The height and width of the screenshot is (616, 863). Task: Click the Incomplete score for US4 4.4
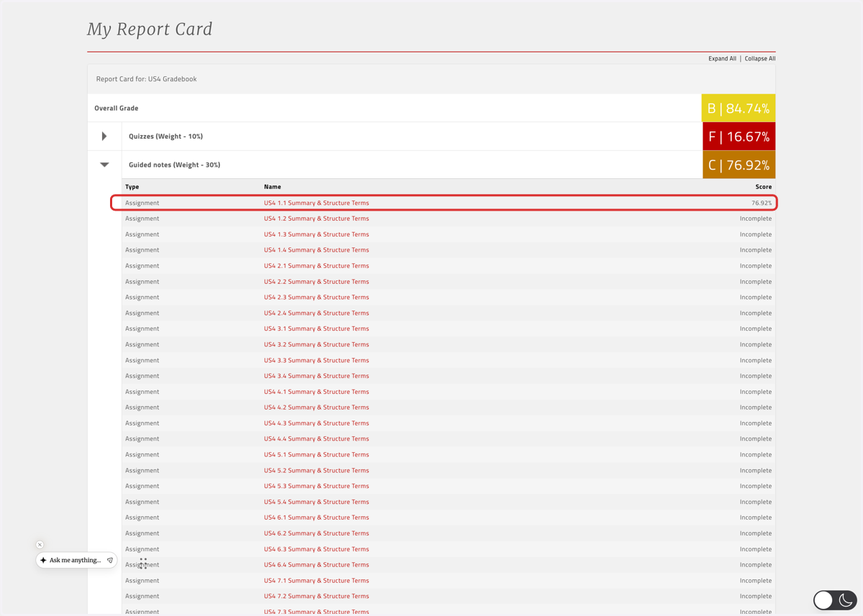(756, 438)
